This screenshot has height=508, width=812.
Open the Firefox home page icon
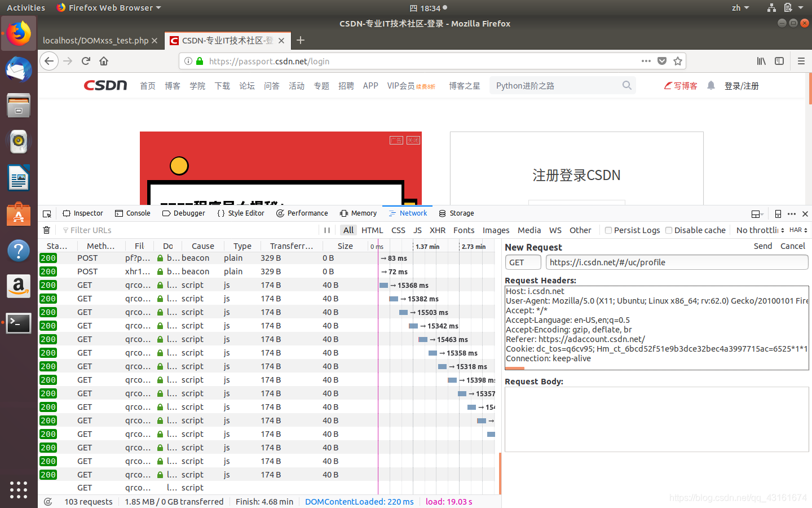104,61
